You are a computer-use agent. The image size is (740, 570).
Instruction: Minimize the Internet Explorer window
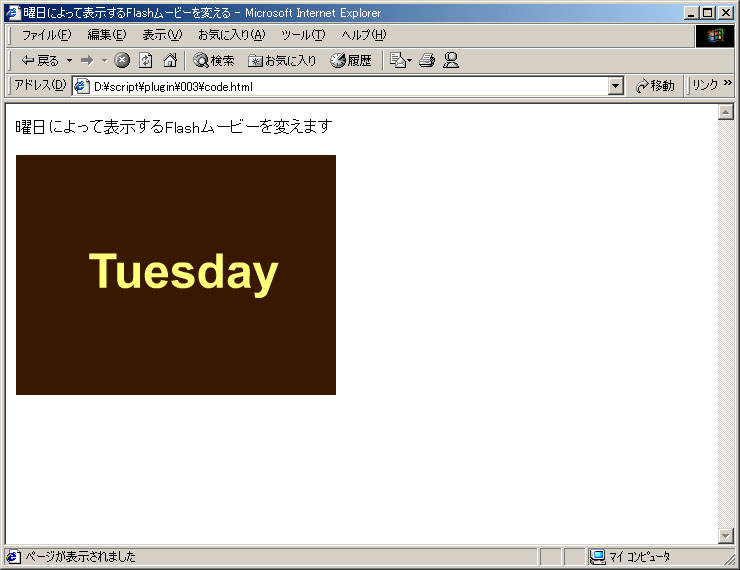[x=692, y=13]
